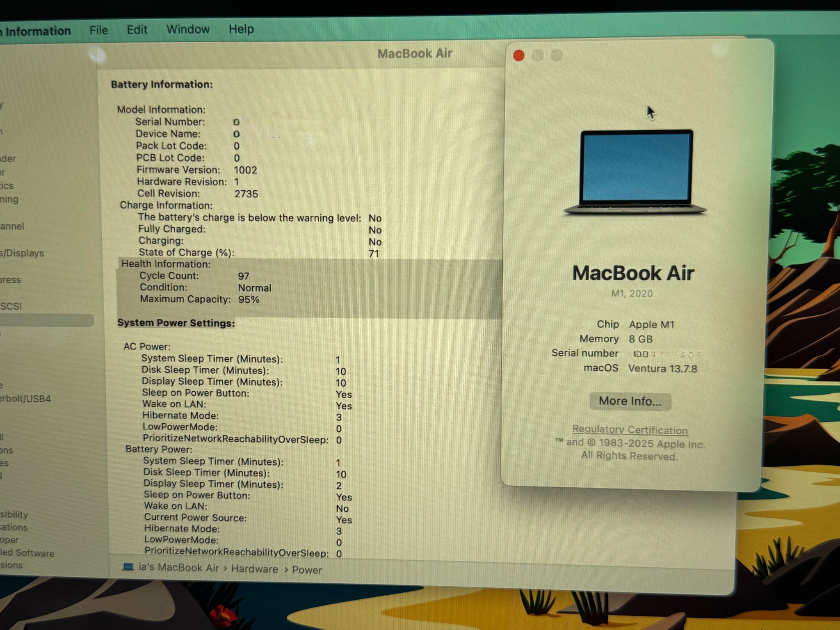
Task: Click the "Charging:" label
Action: click(x=161, y=241)
